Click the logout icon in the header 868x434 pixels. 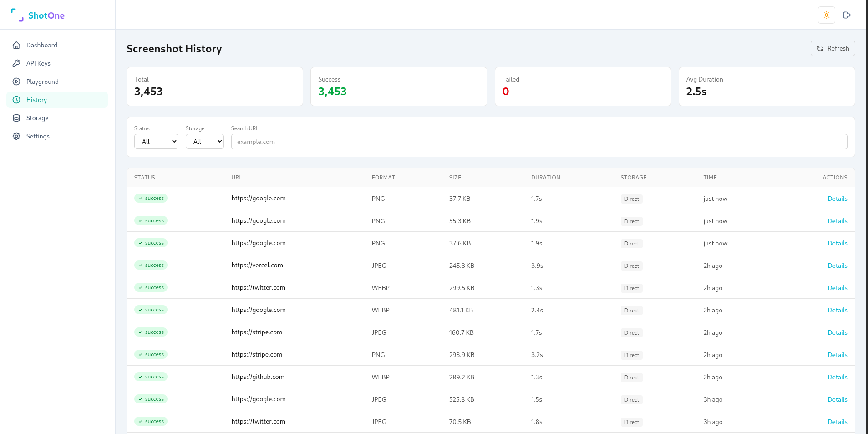pos(847,15)
